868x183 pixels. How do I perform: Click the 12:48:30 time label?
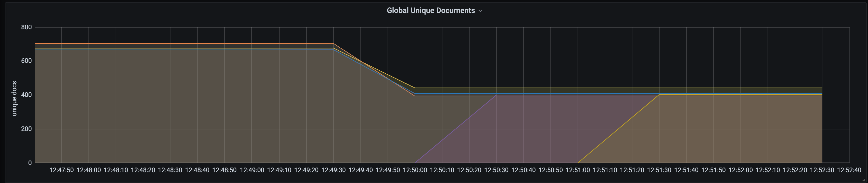(x=170, y=170)
